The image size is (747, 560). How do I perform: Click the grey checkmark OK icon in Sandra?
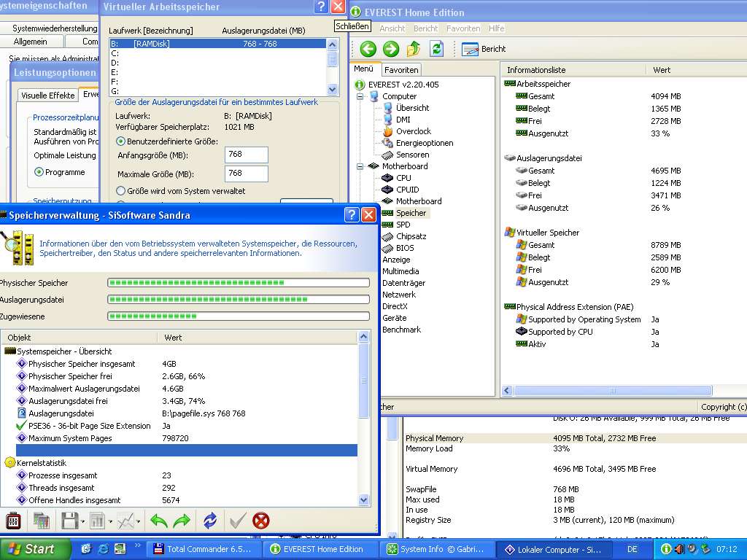(238, 521)
